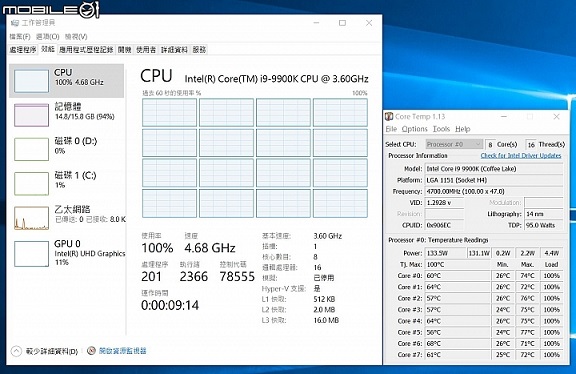Click the Core Temp title bar icon
Image resolution: width=576 pixels, height=374 pixels.
(389, 116)
